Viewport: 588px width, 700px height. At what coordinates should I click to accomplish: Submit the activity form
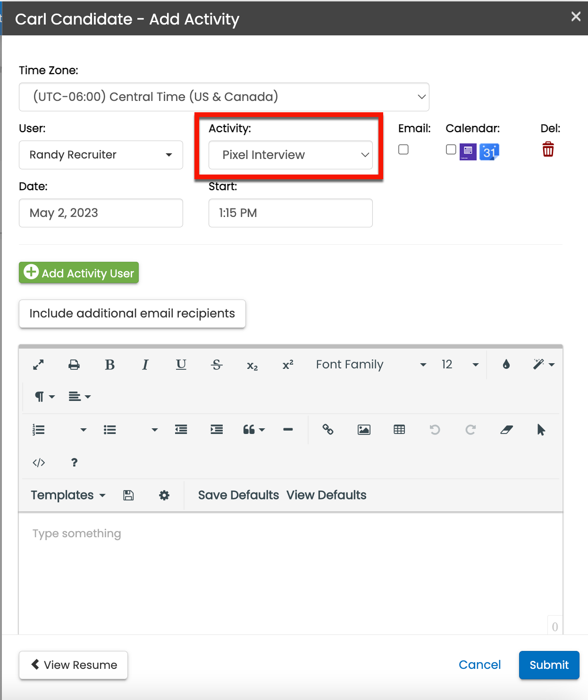coord(549,665)
